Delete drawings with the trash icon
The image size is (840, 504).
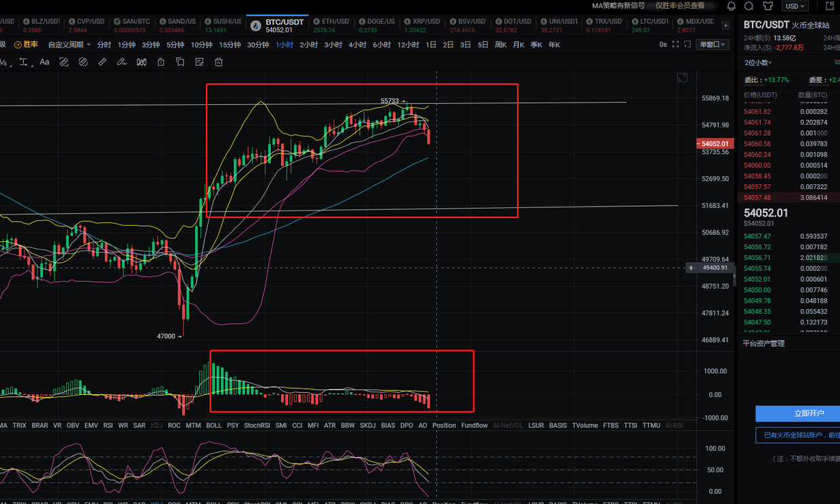pos(219,62)
